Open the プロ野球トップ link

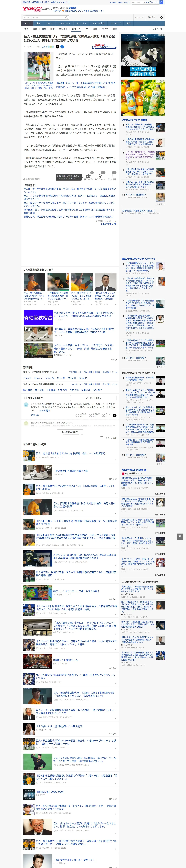pos(75,372)
